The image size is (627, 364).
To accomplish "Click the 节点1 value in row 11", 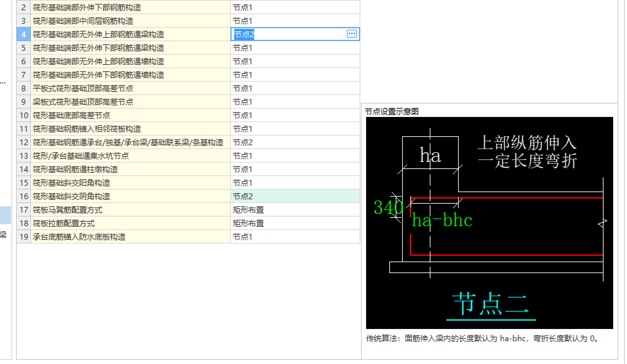I will (295, 129).
